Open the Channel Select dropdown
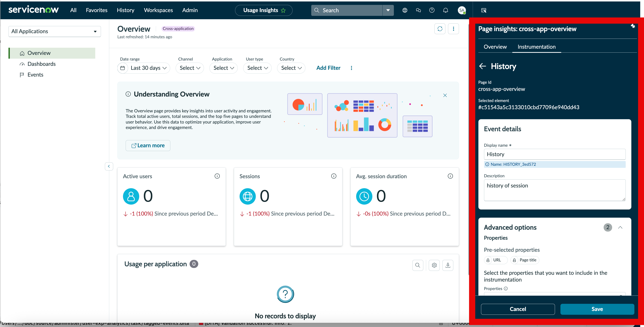Screen dimensions: 644x327 [x=190, y=68]
